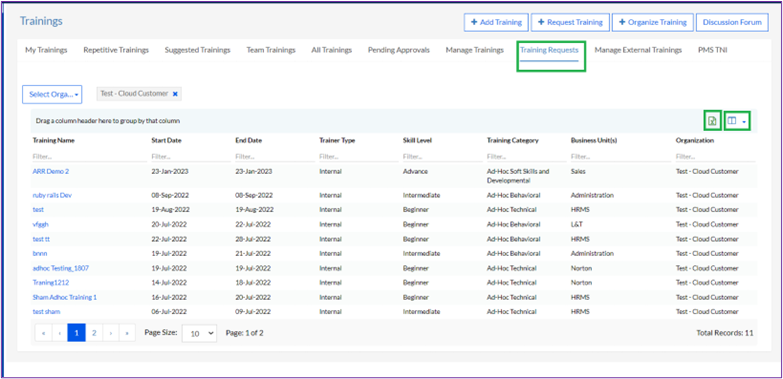The width and height of the screenshot is (783, 379).
Task: Open PMS TNI tab
Action: [713, 50]
